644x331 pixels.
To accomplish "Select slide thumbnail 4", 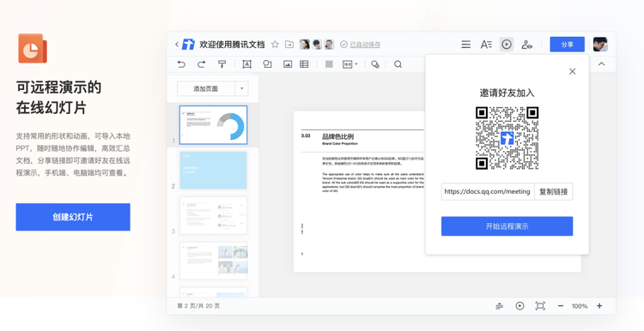I will tap(213, 261).
